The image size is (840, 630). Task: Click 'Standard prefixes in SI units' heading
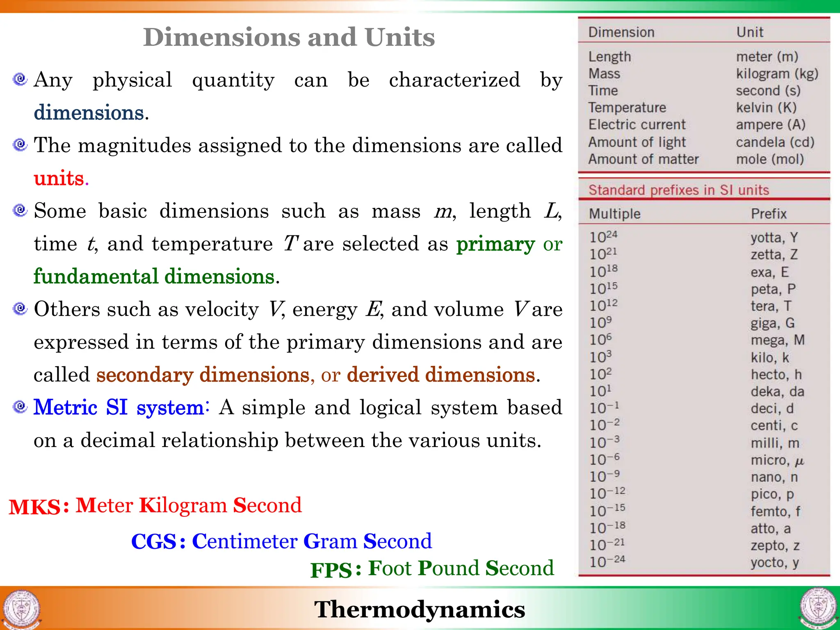pyautogui.click(x=678, y=190)
